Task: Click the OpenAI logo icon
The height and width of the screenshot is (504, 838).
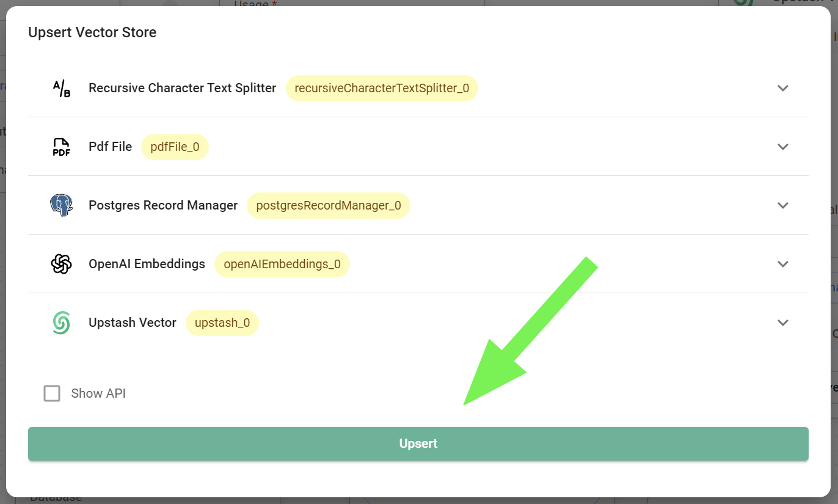Action: (61, 265)
